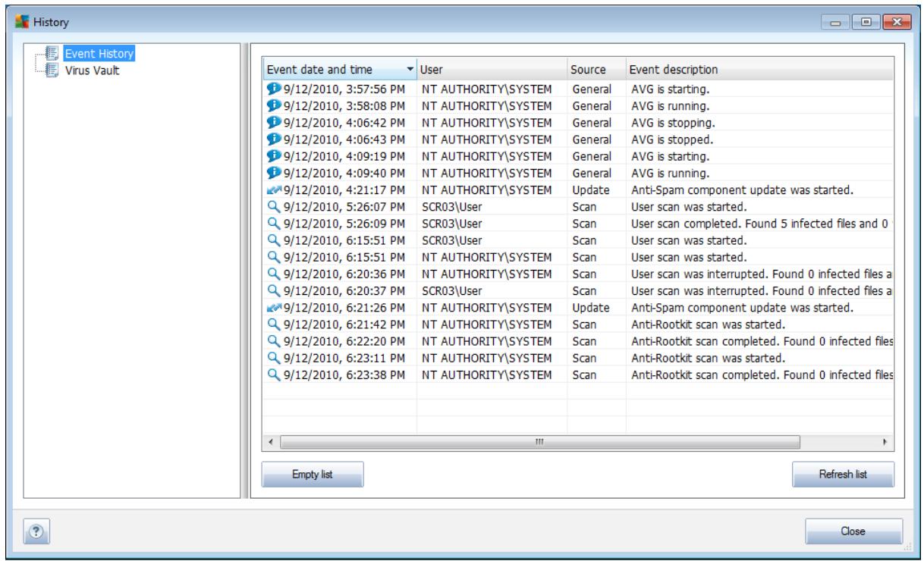Click magnifier icon of 6:23:11 PM scan
The width and height of the screenshot is (924, 561).
coord(274,357)
